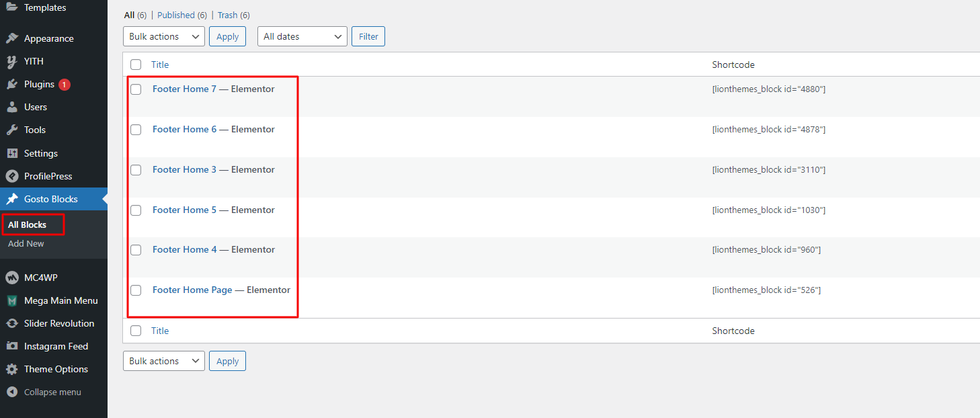Toggle select-all checkbox in table header
Screen dimensions: 980x418
136,65
